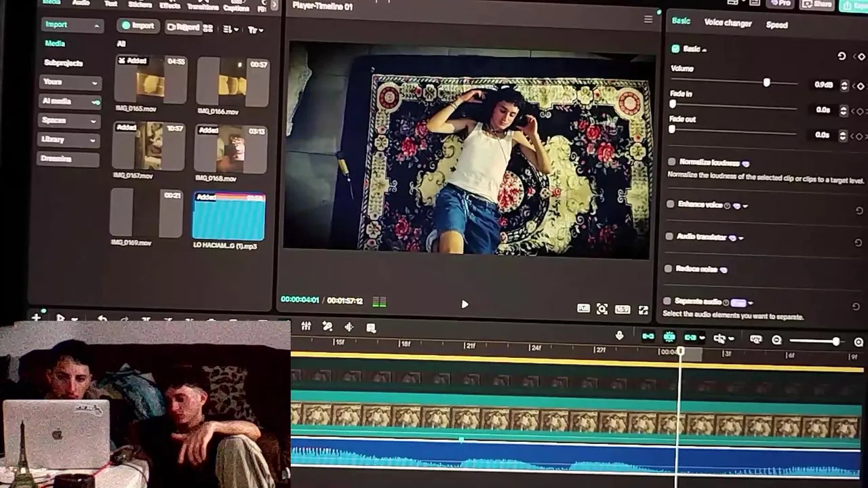Click the Import media button
Viewport: 868px width, 488px height.
(x=138, y=26)
